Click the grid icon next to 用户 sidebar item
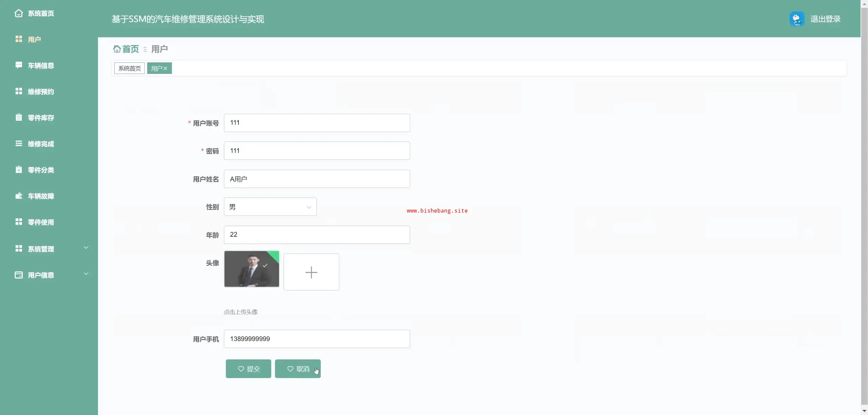 tap(19, 39)
